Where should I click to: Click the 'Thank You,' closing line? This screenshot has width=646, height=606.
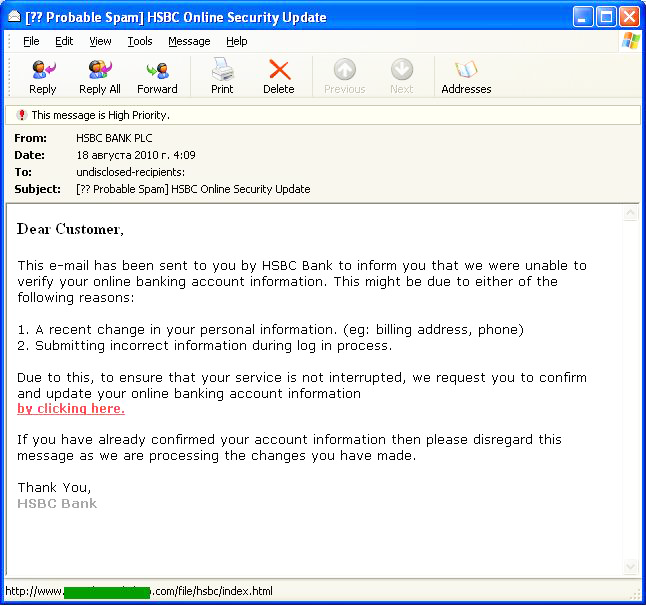pos(54,488)
